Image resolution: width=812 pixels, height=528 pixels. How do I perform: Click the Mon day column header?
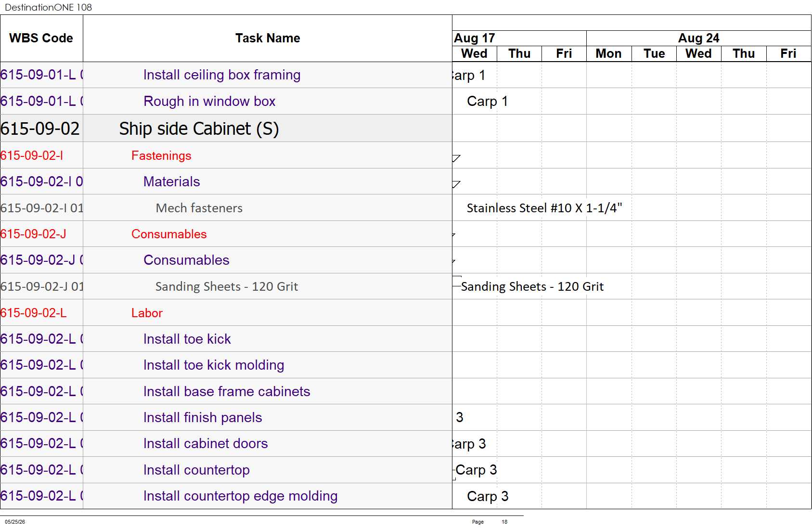(608, 53)
